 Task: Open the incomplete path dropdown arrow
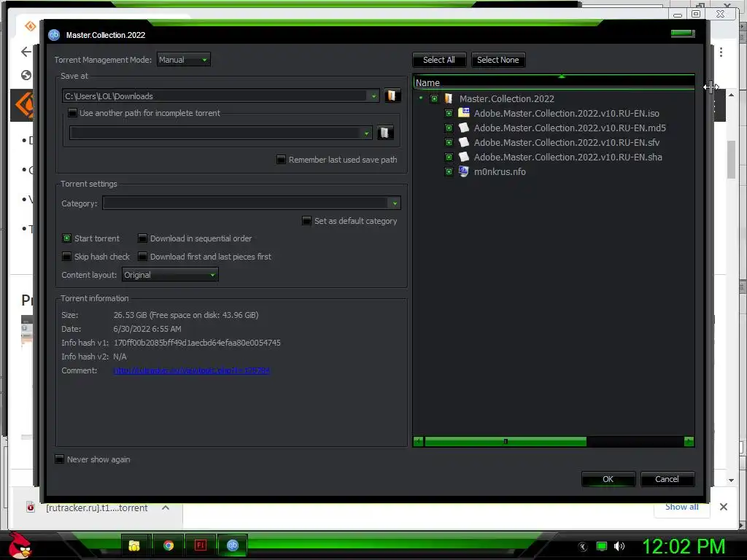(366, 133)
